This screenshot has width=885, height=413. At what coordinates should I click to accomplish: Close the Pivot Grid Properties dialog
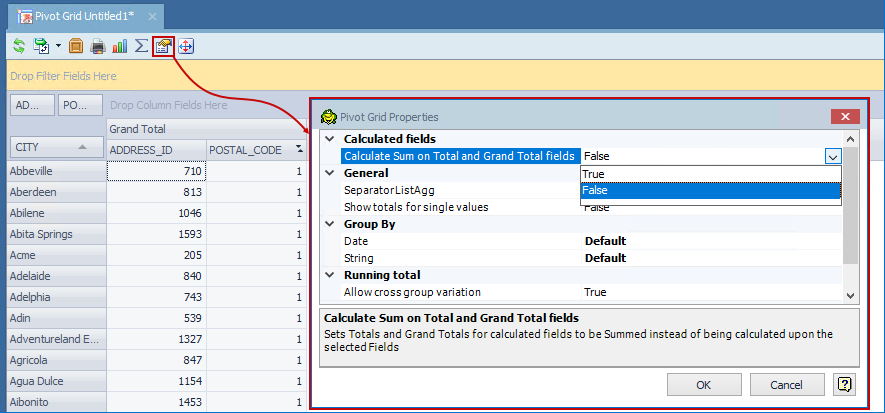[845, 117]
